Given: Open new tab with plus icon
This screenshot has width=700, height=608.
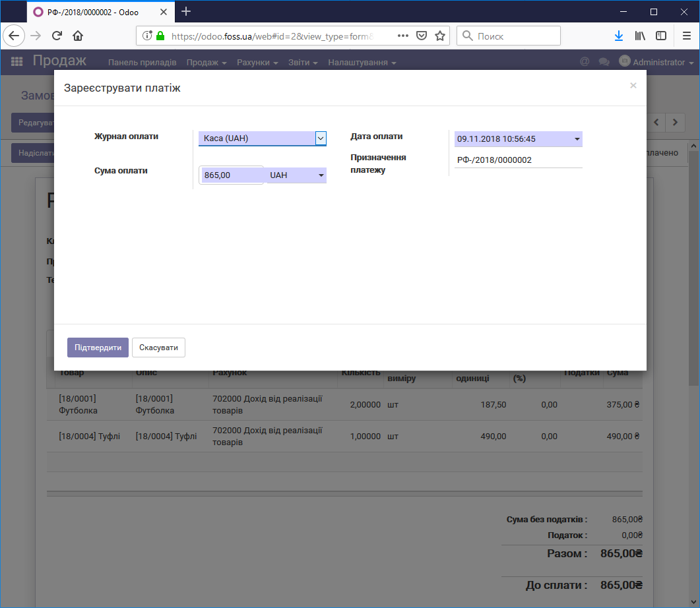Looking at the screenshot, I should tap(186, 12).
